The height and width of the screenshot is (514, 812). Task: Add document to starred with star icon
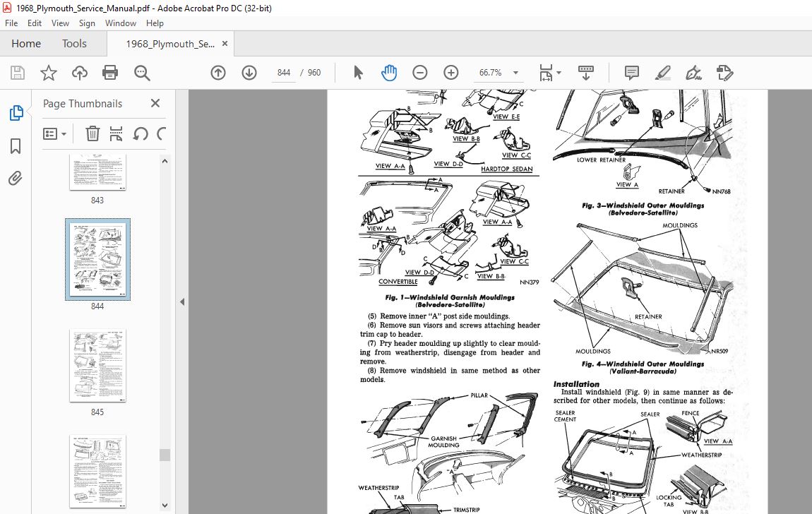[x=49, y=73]
